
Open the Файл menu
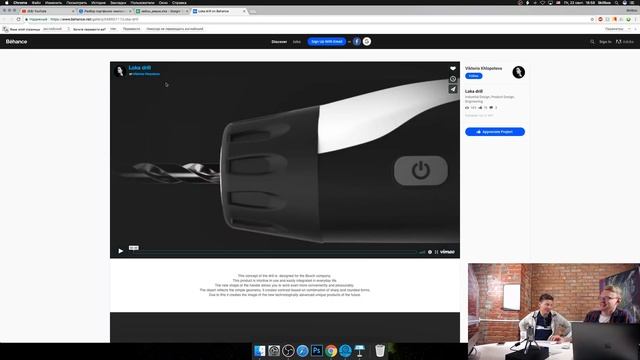click(x=36, y=2)
